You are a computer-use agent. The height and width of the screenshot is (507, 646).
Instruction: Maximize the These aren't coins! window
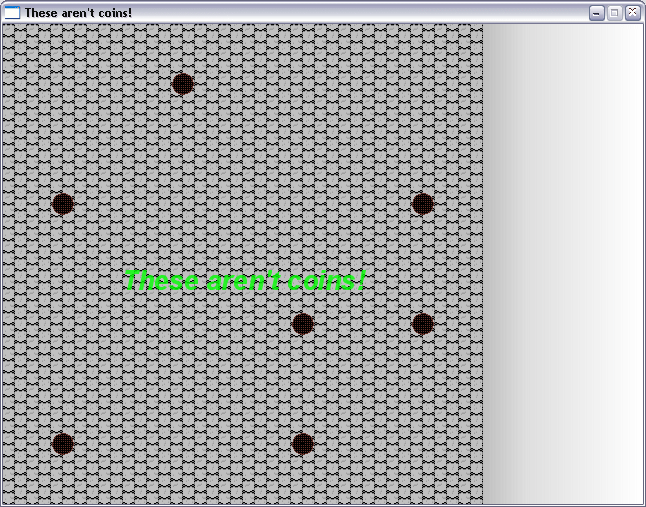pos(614,13)
